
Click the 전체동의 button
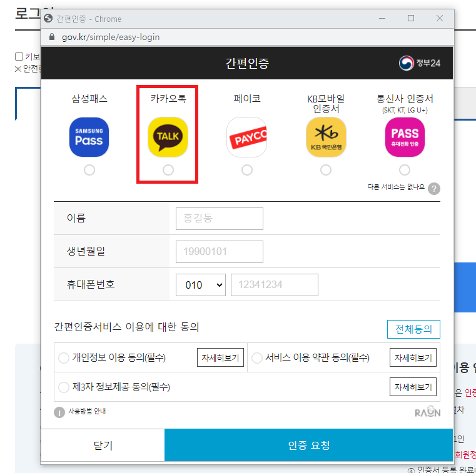click(413, 329)
